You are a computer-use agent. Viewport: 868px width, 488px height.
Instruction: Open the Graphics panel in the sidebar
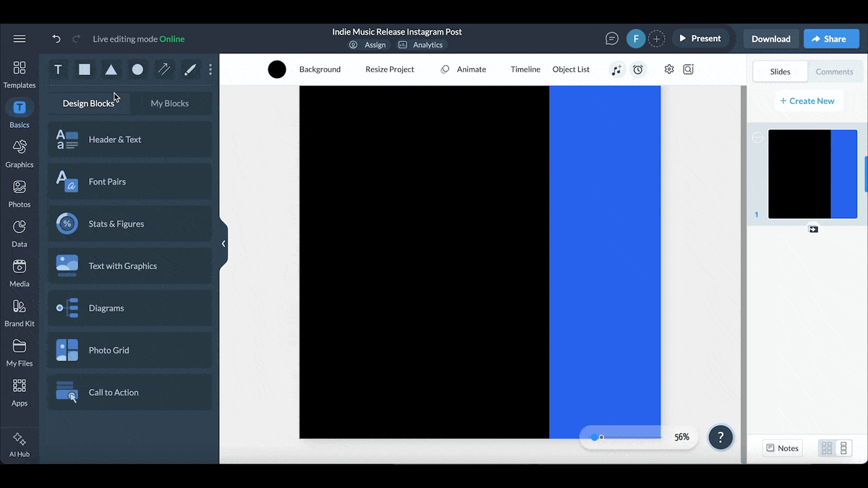click(x=19, y=152)
